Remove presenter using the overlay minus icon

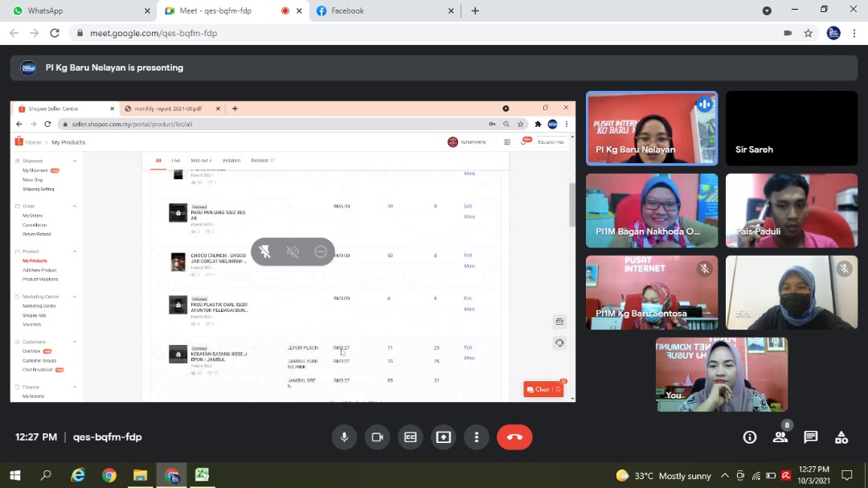(x=321, y=252)
